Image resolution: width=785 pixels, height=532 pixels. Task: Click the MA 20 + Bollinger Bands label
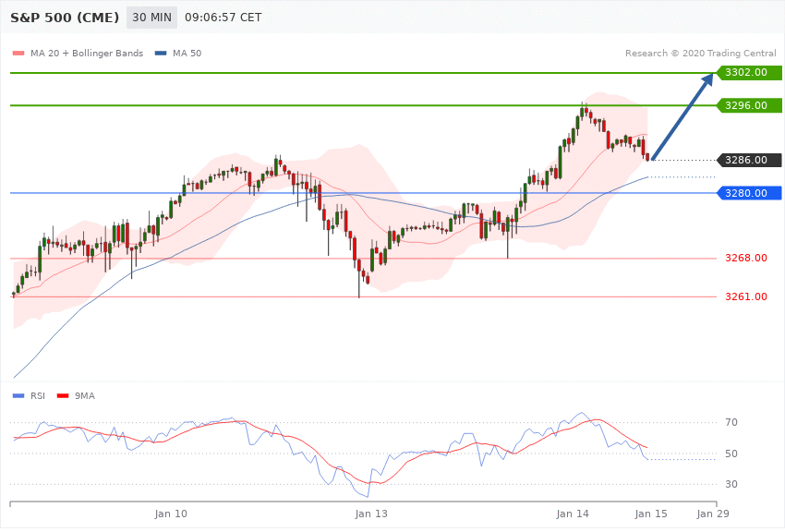pos(87,53)
